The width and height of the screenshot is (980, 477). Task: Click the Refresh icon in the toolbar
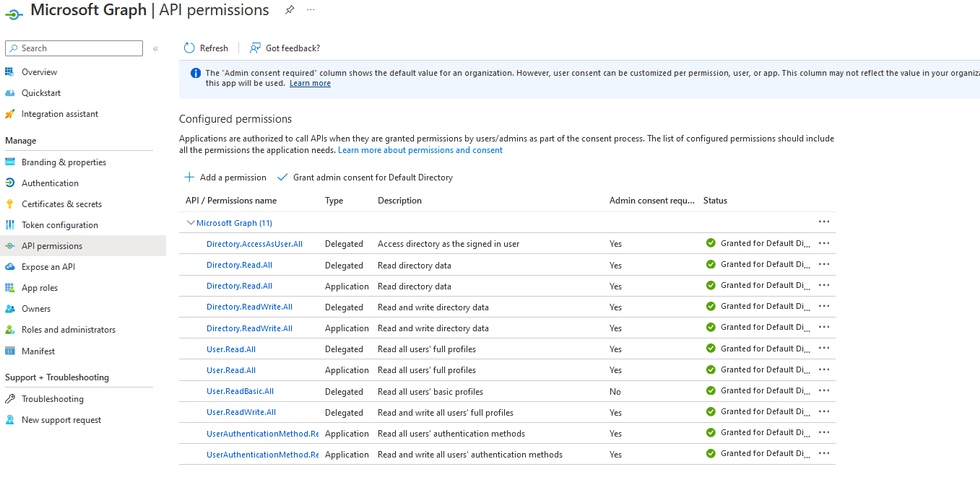(x=189, y=48)
